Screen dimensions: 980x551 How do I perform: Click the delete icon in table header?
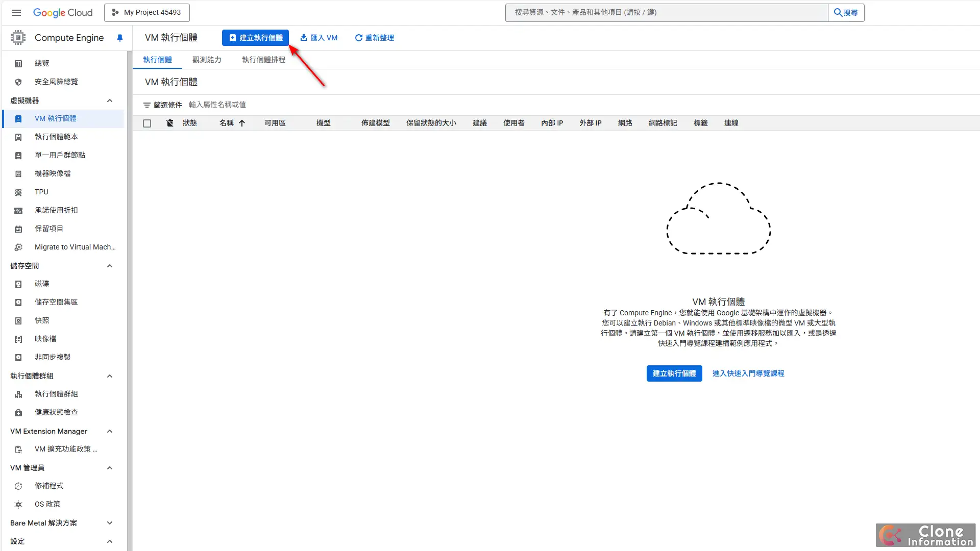[170, 123]
